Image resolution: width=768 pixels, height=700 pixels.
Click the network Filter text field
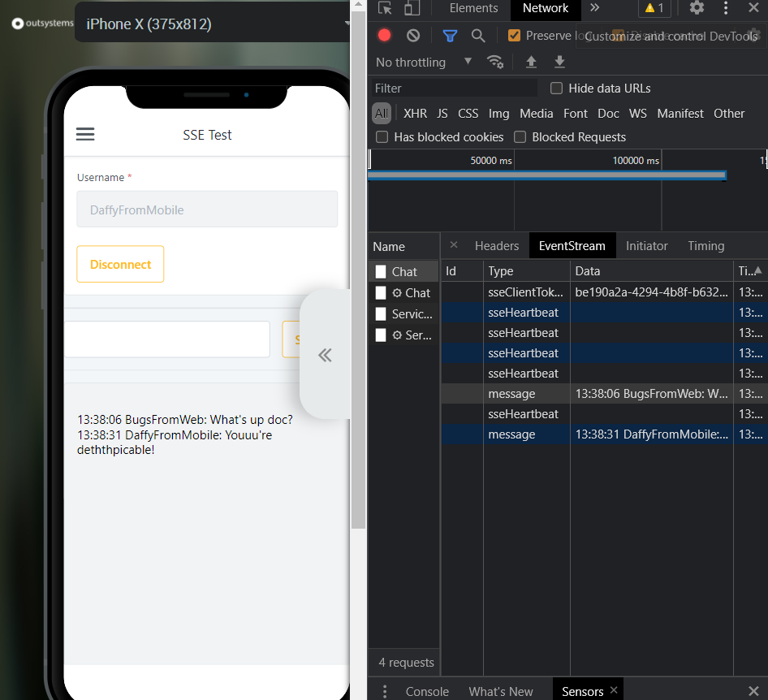tap(455, 89)
